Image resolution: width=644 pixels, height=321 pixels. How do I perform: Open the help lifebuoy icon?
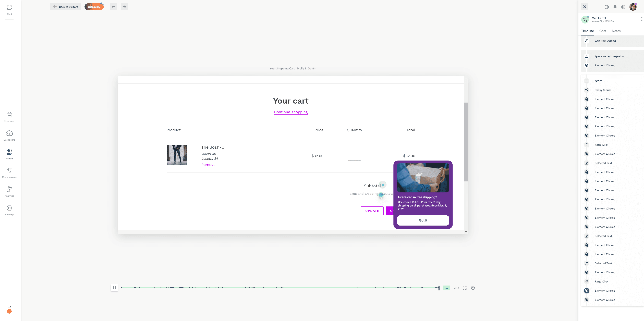[623, 7]
